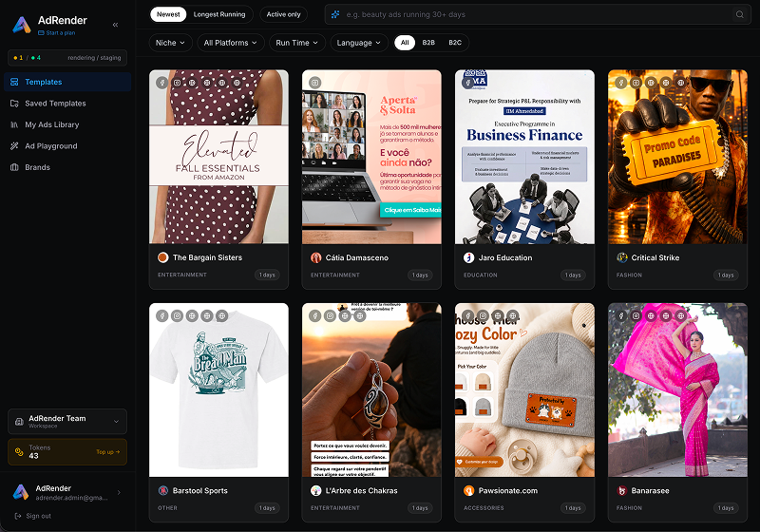
Task: Switch sorting to Longest Running
Action: (x=219, y=14)
